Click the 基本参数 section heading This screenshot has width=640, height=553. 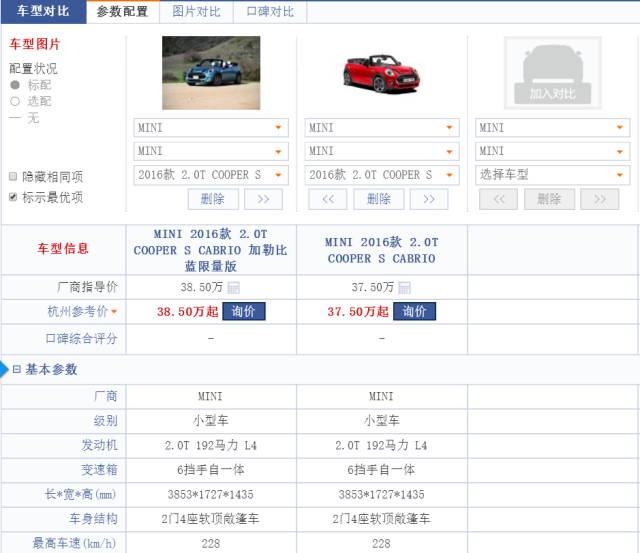pos(51,369)
